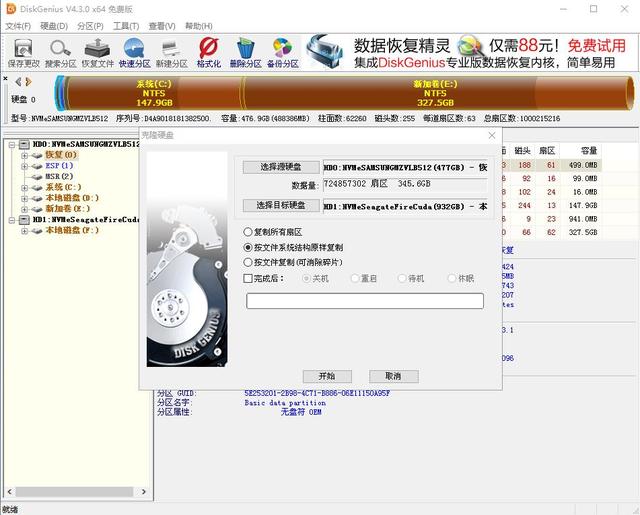Choose the Standby (待机) radio option
Screen dimensions: 640x515
[411, 278]
